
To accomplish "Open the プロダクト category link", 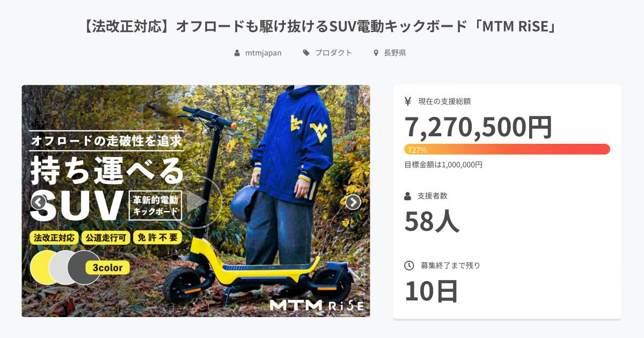I will click(333, 53).
